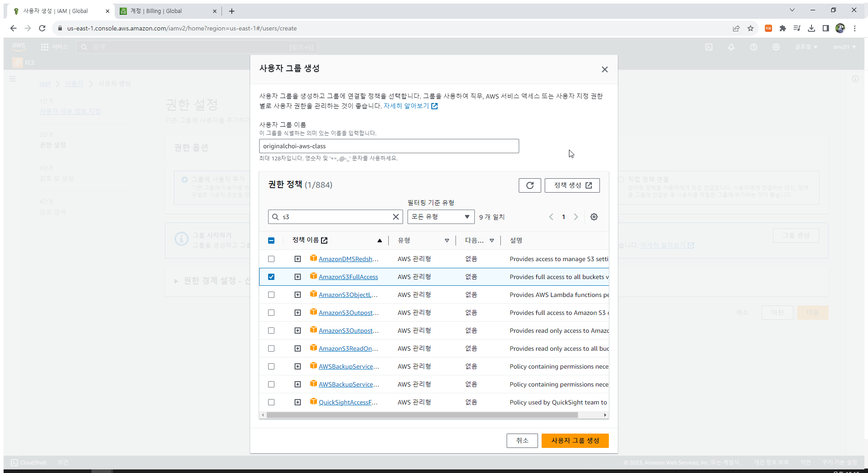
Task: Reload the browser page
Action: point(42,28)
